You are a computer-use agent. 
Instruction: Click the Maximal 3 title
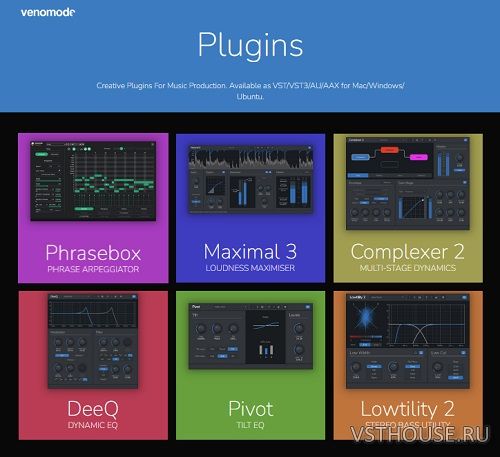250,251
